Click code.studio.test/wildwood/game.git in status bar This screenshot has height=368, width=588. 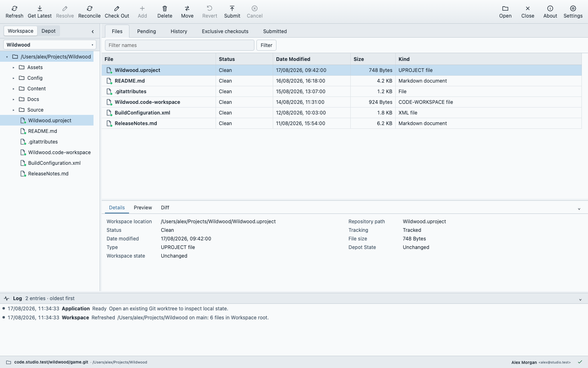[x=51, y=362]
